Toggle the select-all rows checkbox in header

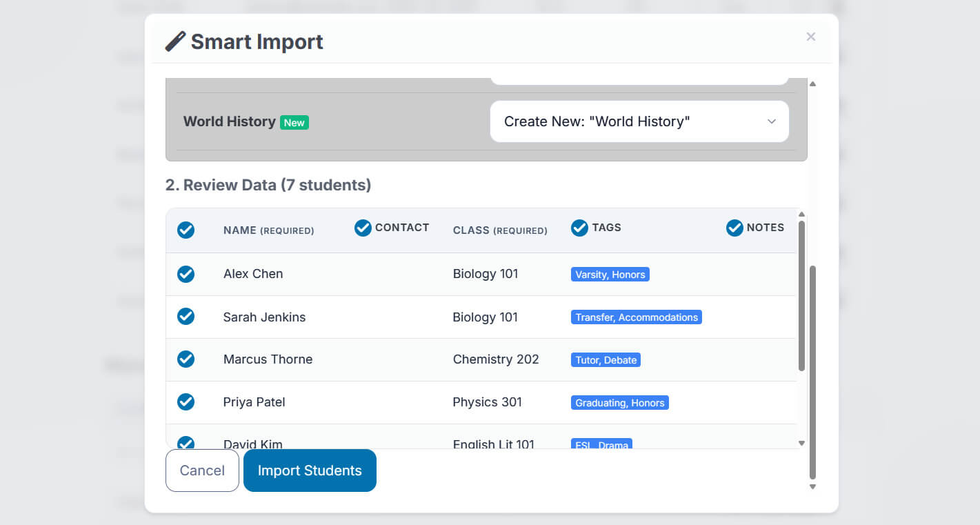[x=186, y=230]
